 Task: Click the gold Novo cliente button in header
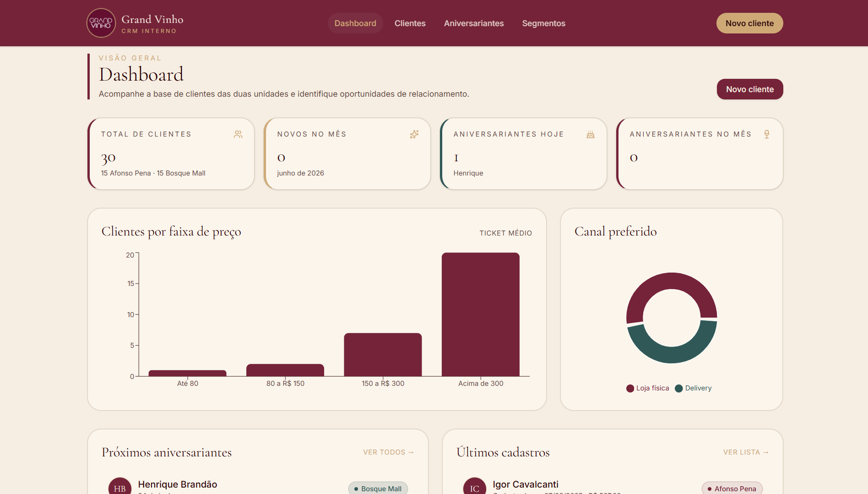pos(749,23)
